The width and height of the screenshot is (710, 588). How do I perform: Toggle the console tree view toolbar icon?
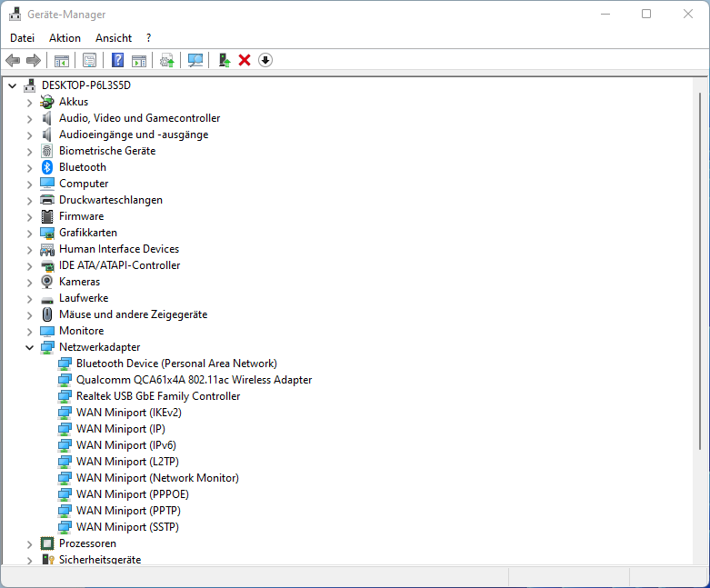pyautogui.click(x=62, y=60)
